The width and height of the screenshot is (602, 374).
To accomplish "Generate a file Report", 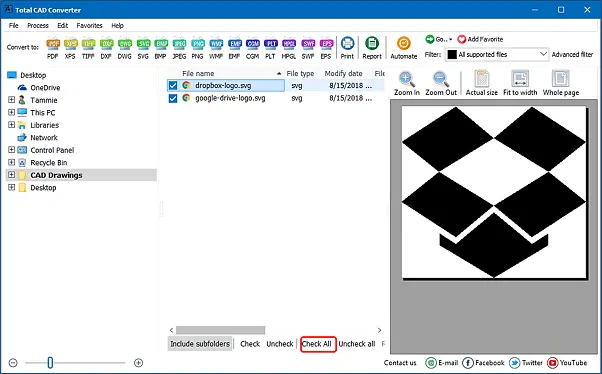I will coord(372,48).
